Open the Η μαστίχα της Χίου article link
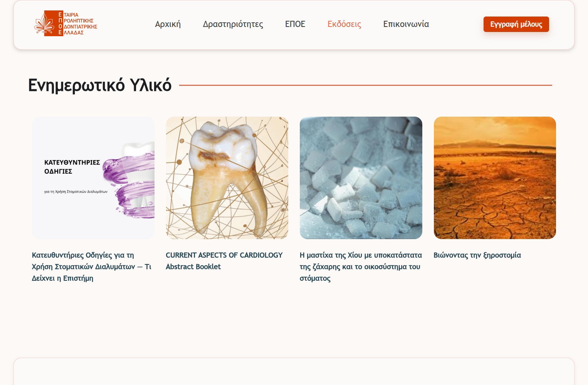This screenshot has width=588, height=385. 361,266
